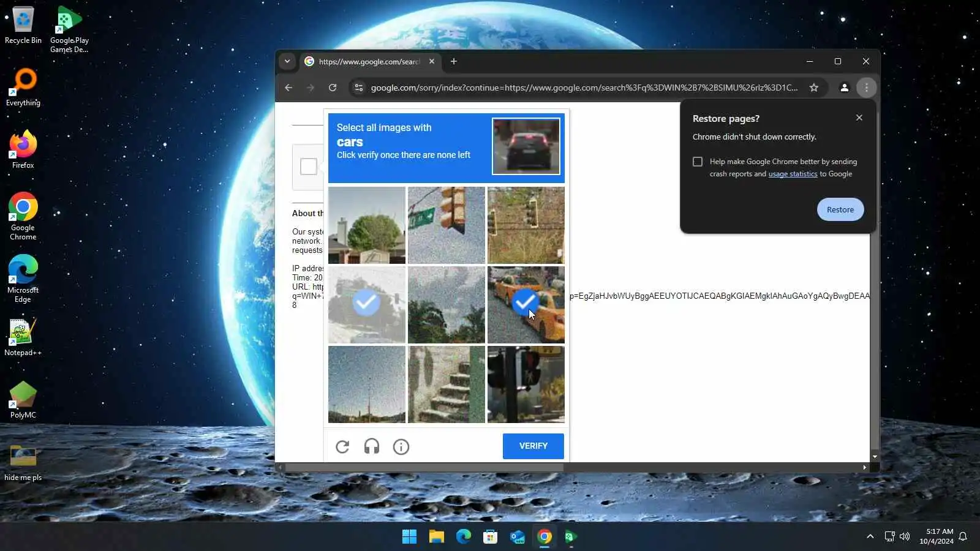This screenshot has height=551, width=980.
Task: Open the Windows Start menu
Action: click(x=409, y=537)
